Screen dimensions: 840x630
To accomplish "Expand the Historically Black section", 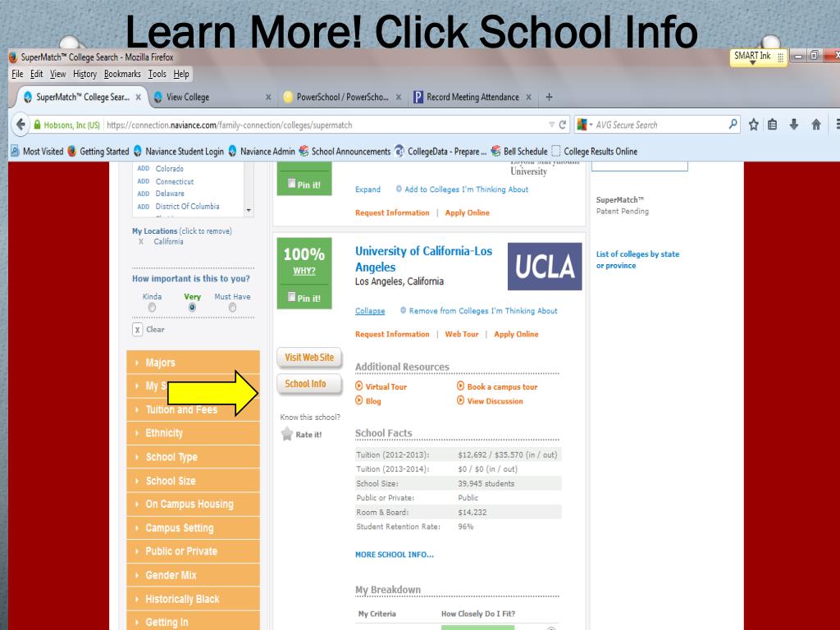I will click(x=193, y=599).
